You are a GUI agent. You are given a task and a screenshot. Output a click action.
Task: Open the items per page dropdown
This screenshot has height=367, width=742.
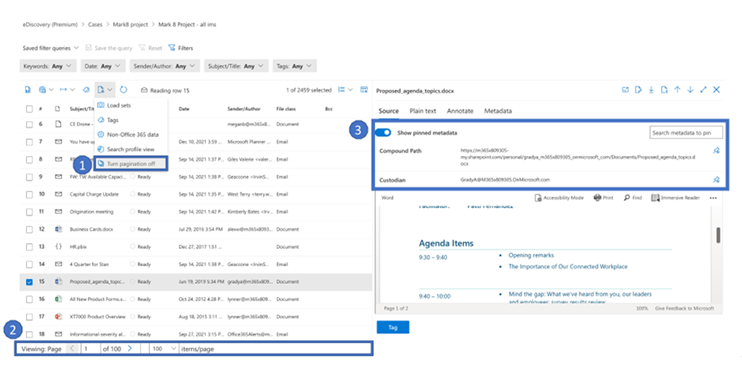click(164, 349)
